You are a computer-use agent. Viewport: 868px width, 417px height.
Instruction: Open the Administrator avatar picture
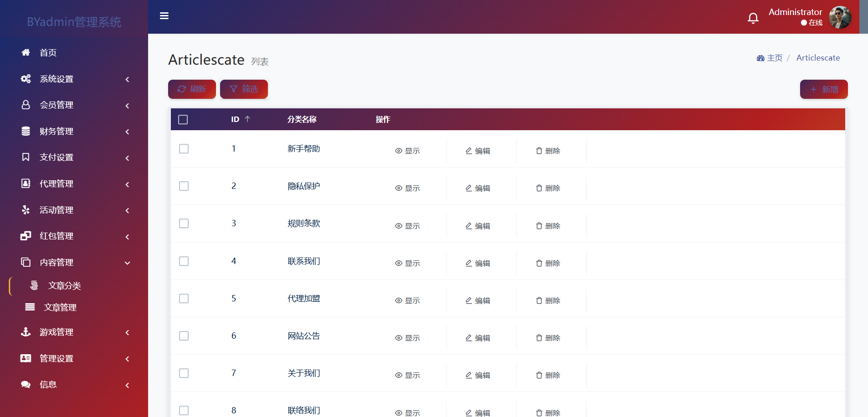point(840,17)
